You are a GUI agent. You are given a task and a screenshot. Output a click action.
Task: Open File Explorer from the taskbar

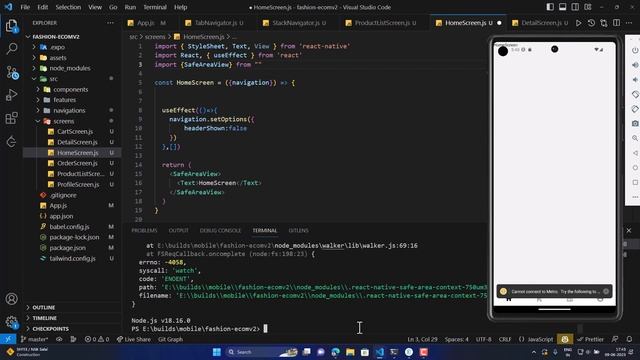click(x=350, y=352)
